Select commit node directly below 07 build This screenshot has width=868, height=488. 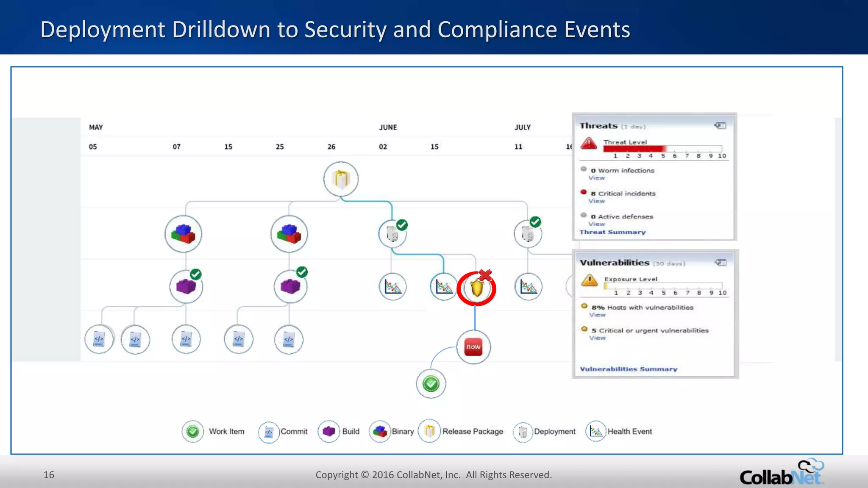pyautogui.click(x=186, y=339)
